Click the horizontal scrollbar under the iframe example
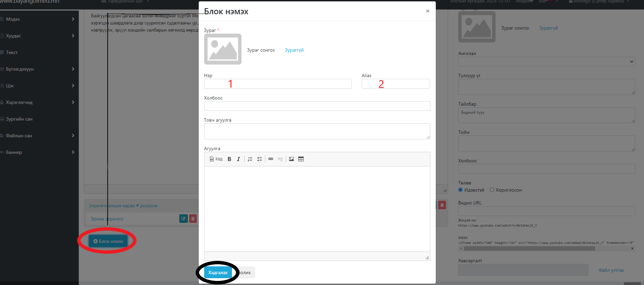This screenshot has width=644, height=285. coord(529,249)
